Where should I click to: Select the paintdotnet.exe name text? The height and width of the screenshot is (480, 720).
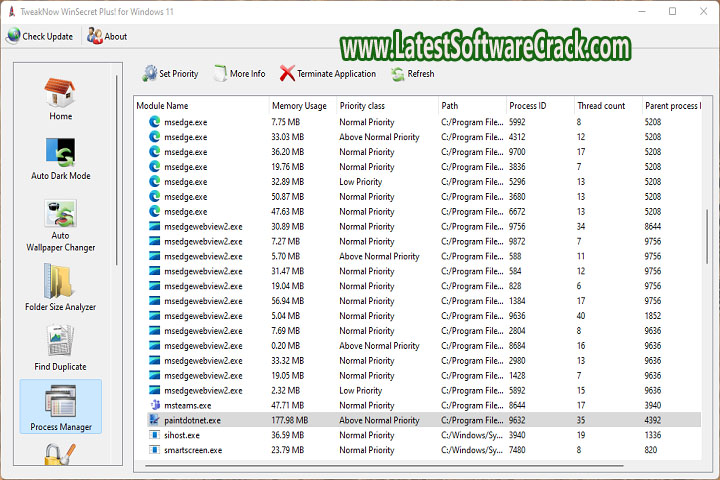pos(192,420)
